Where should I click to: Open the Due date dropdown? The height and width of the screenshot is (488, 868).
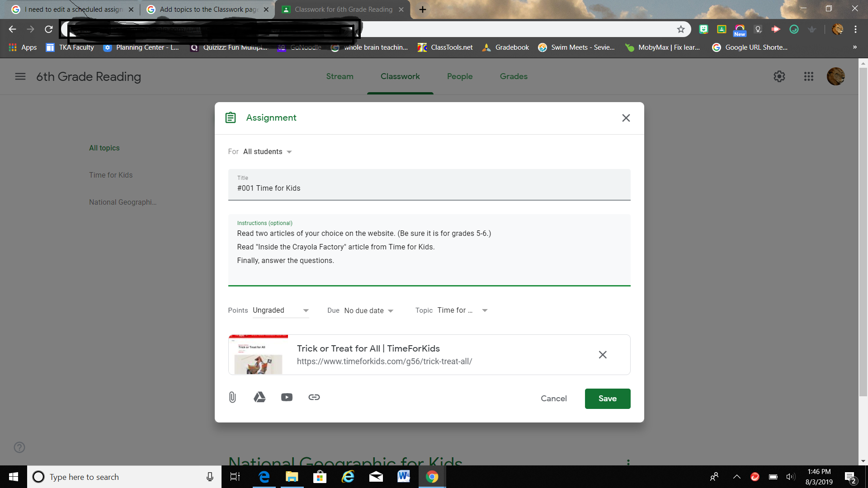click(368, 310)
